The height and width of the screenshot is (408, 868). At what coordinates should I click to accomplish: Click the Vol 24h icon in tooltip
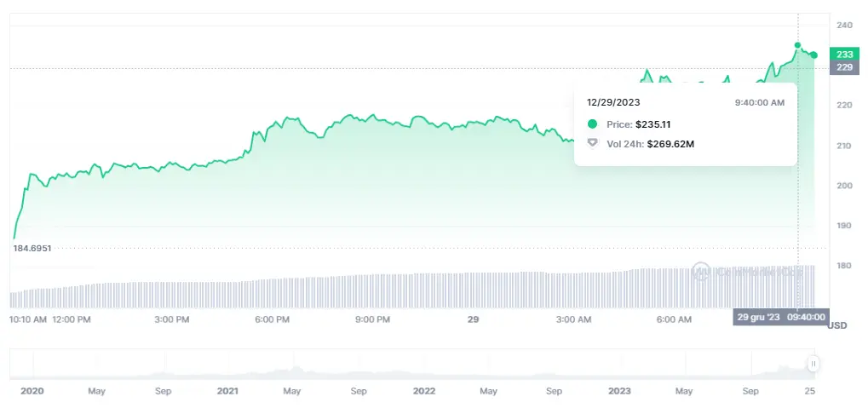[593, 143]
